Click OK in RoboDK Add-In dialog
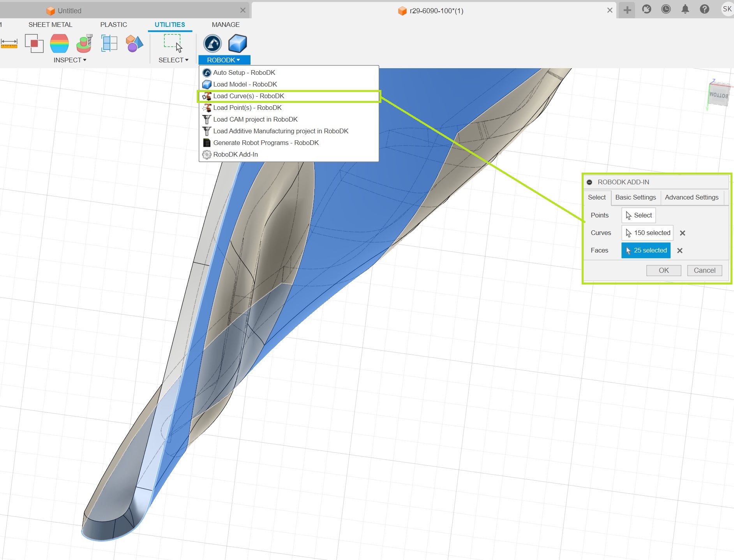Viewport: 734px width, 560px height. [x=663, y=270]
